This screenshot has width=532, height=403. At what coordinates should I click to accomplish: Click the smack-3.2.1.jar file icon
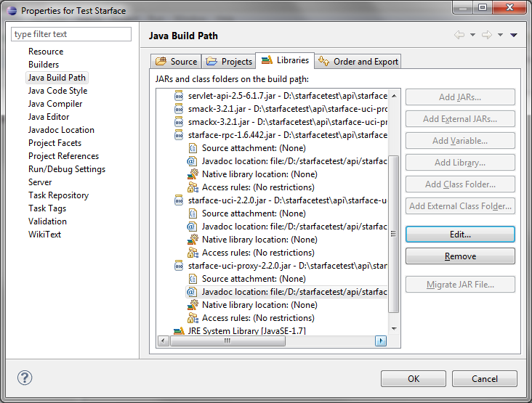[x=179, y=109]
